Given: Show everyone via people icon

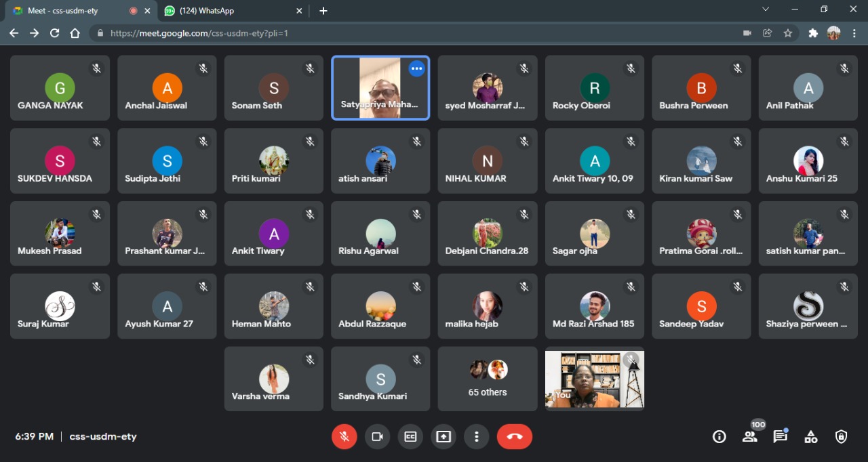Looking at the screenshot, I should (750, 437).
